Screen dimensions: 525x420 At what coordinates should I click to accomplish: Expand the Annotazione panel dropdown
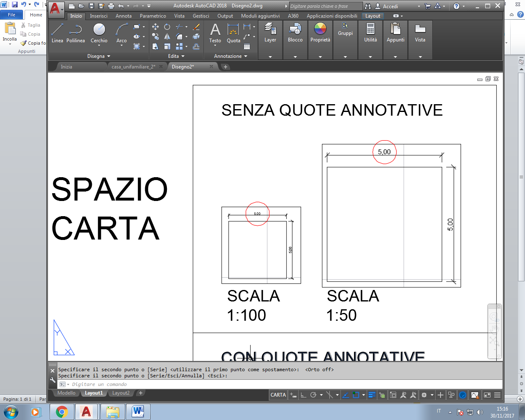click(x=231, y=56)
